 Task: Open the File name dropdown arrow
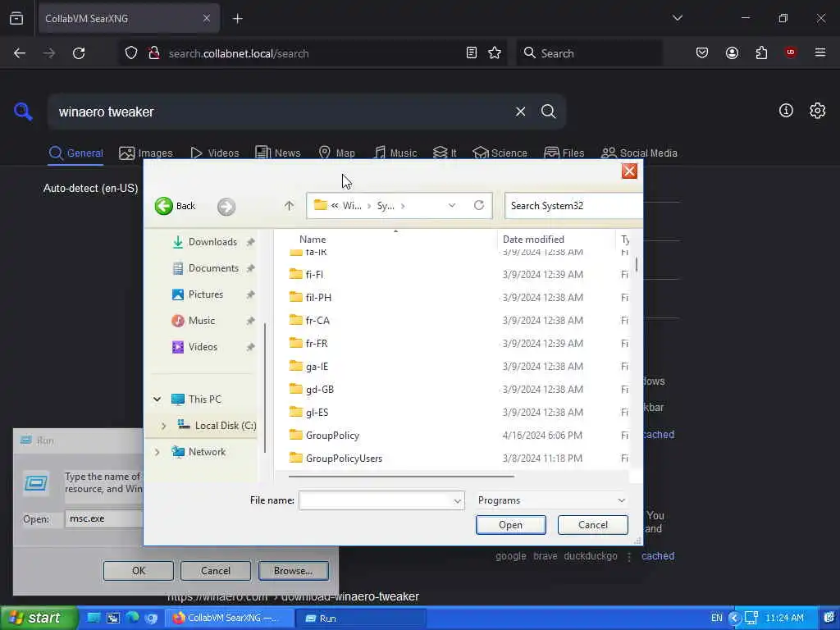[457, 501]
